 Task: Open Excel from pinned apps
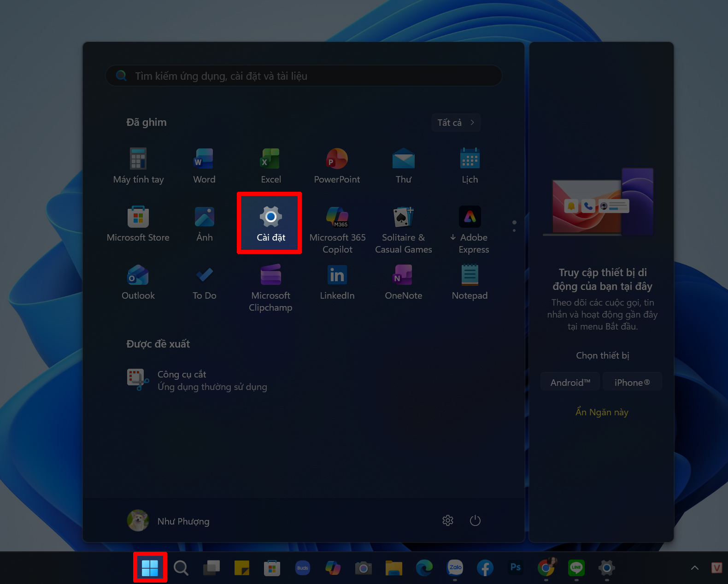270,165
